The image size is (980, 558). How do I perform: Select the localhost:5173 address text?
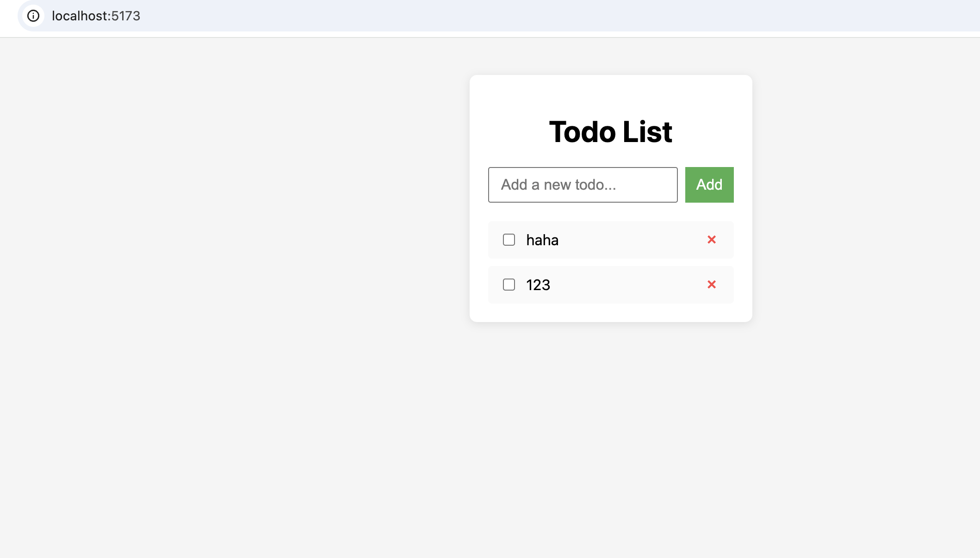coord(96,16)
